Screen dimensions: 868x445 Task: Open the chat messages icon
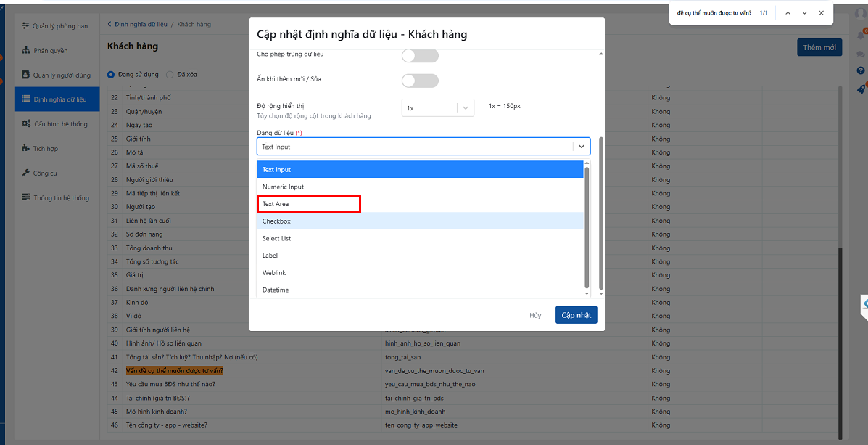click(861, 54)
